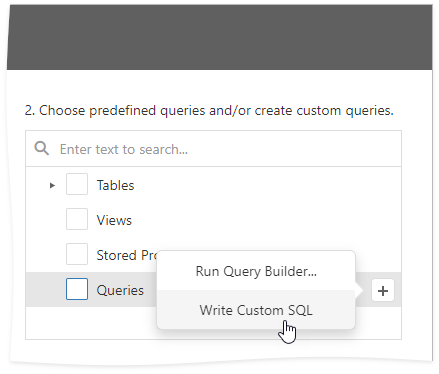Click the magnifying glass search icon
This screenshot has height=374, width=439.
[42, 148]
